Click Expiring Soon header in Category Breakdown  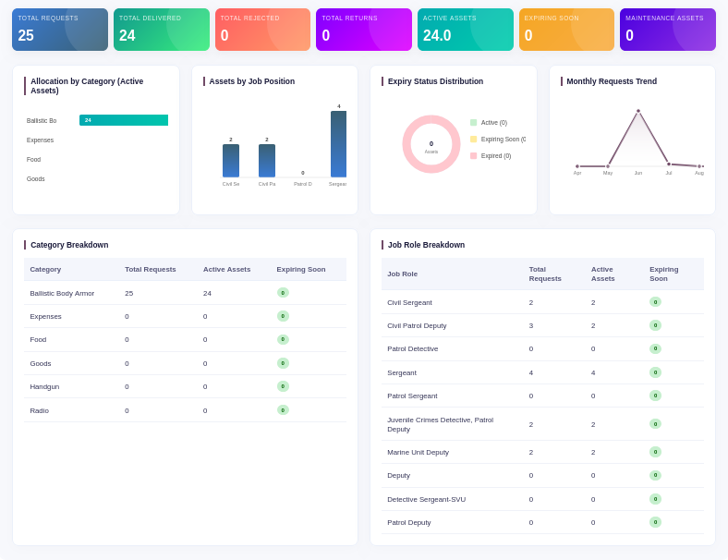[301, 269]
